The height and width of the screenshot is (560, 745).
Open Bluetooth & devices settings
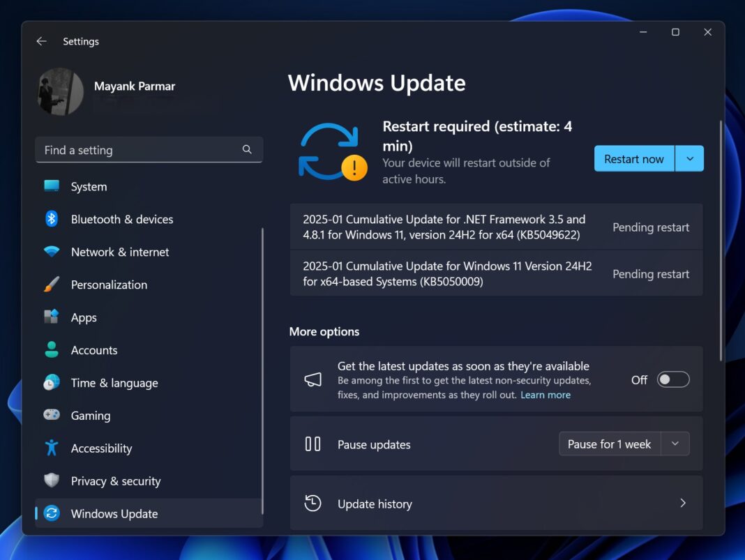point(52,219)
